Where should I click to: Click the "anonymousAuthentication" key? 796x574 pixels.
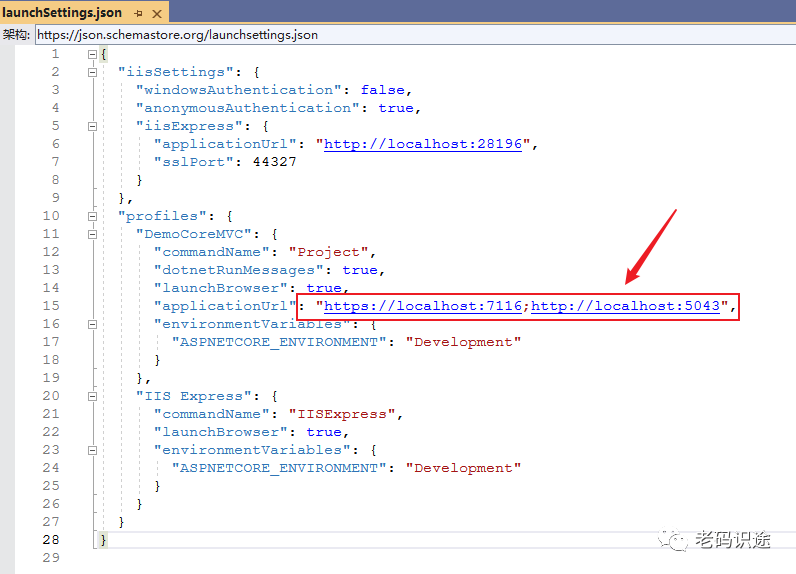pyautogui.click(x=248, y=108)
